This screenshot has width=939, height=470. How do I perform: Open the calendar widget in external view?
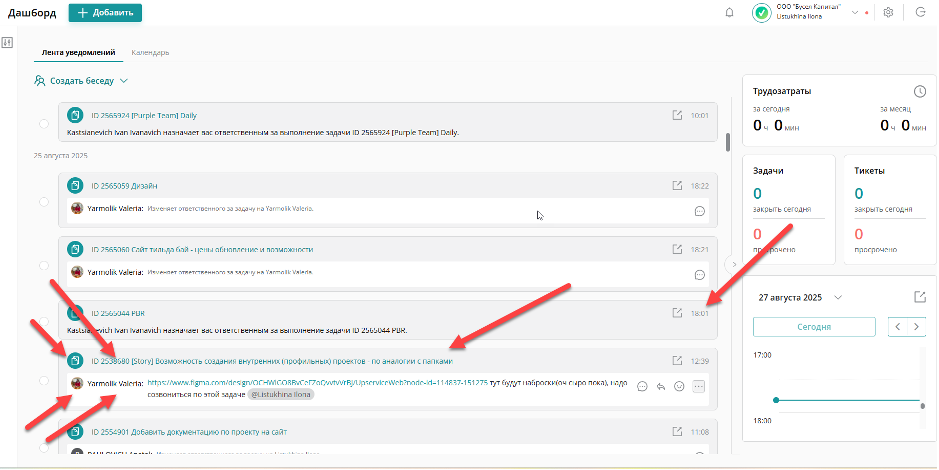pyautogui.click(x=920, y=297)
